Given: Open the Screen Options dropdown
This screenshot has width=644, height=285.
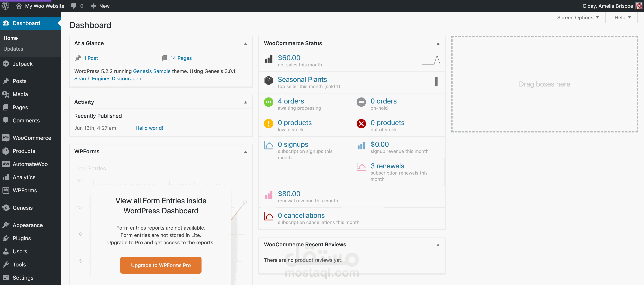Looking at the screenshot, I should pyautogui.click(x=578, y=17).
